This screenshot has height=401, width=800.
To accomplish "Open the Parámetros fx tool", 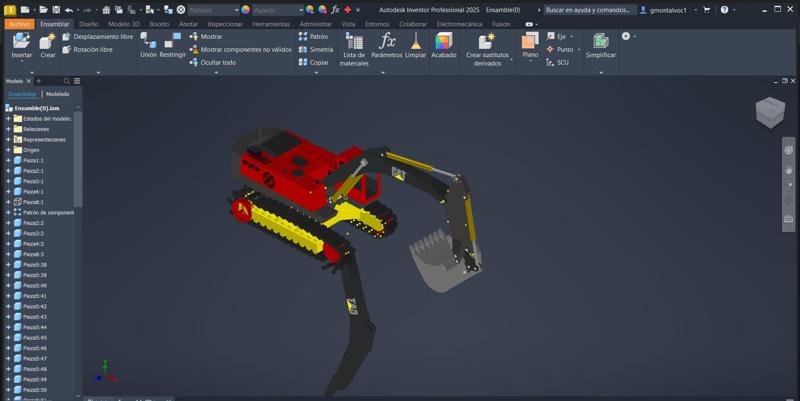I will 387,45.
